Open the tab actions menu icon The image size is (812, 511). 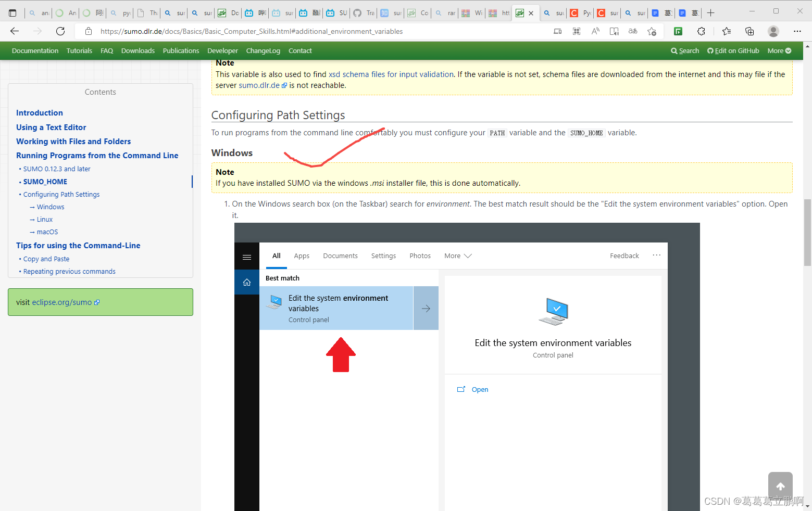click(13, 13)
